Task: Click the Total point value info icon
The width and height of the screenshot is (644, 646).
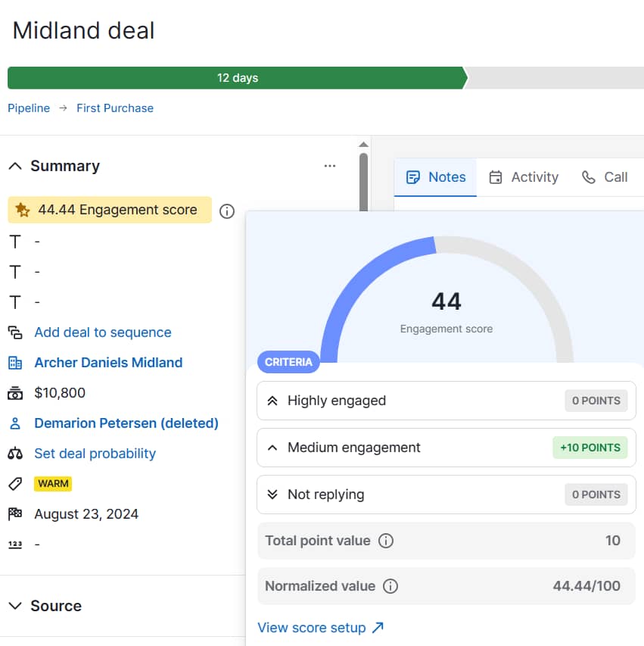Action: 386,540
